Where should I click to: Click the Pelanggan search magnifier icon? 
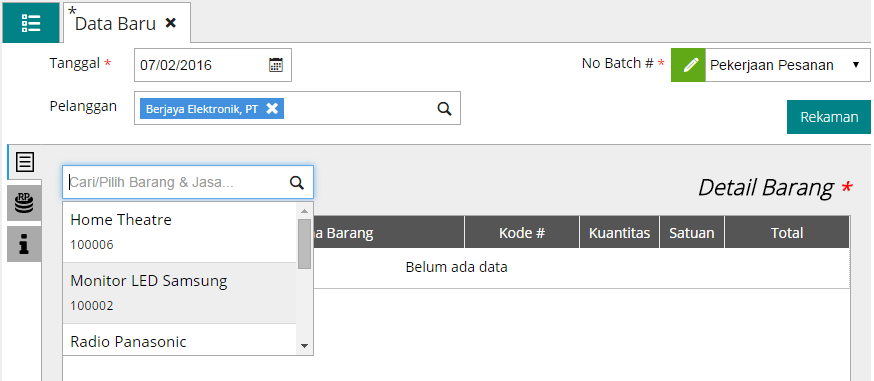tap(444, 109)
